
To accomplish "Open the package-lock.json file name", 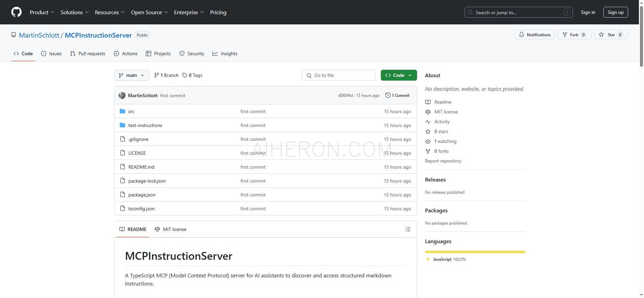I will pyautogui.click(x=147, y=181).
